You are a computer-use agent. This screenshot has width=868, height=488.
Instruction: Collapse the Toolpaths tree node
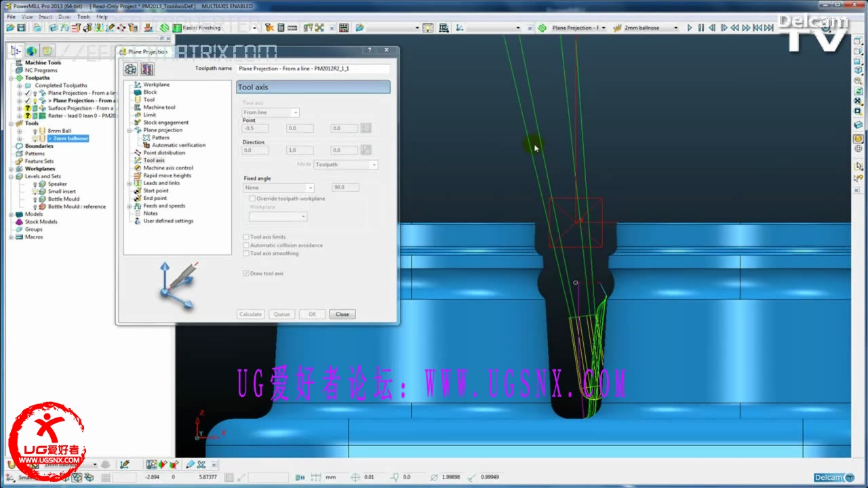11,78
